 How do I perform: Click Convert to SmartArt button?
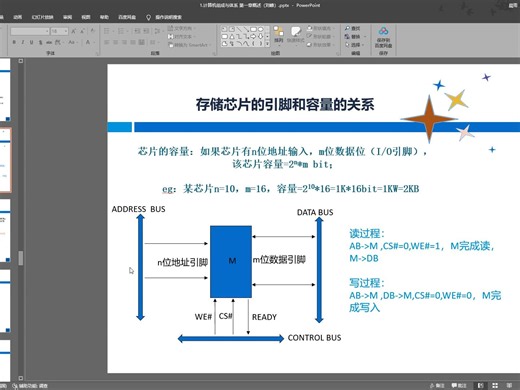tap(190, 45)
